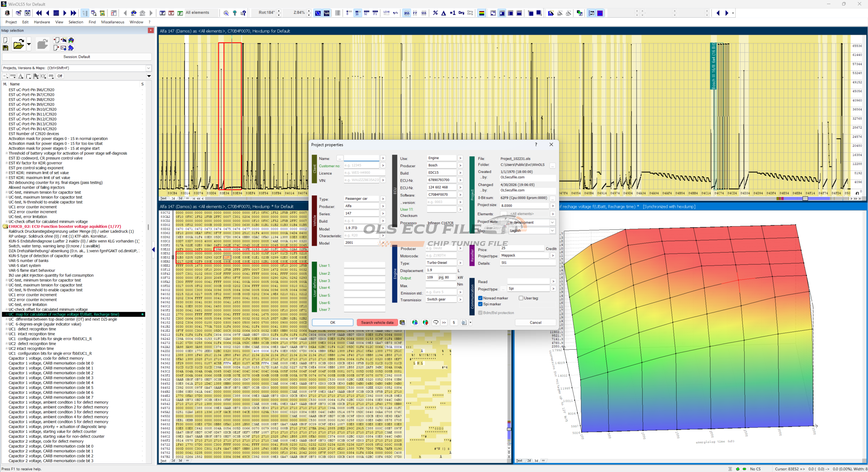Click Cancel in Project properties
Image resolution: width=868 pixels, height=472 pixels.
(x=535, y=322)
